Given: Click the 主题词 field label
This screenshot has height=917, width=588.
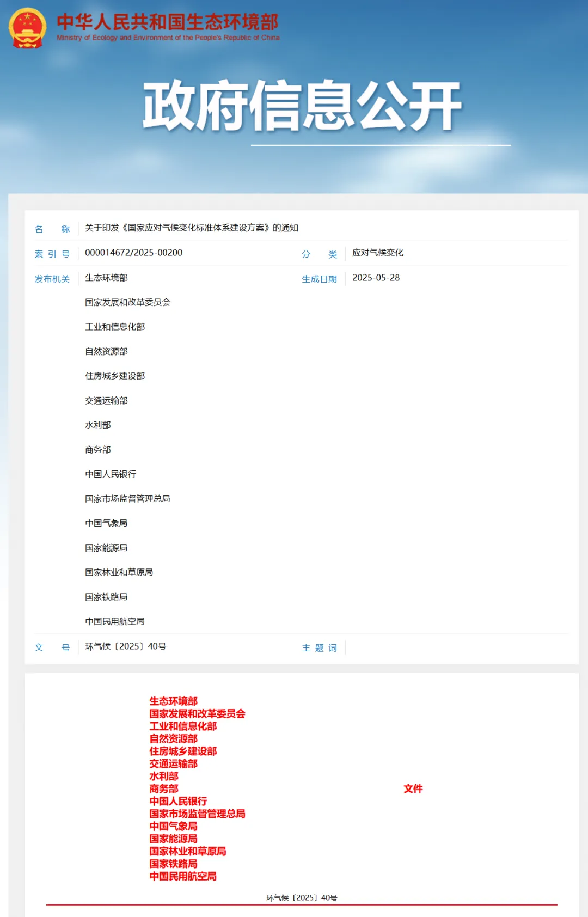Looking at the screenshot, I should 320,648.
